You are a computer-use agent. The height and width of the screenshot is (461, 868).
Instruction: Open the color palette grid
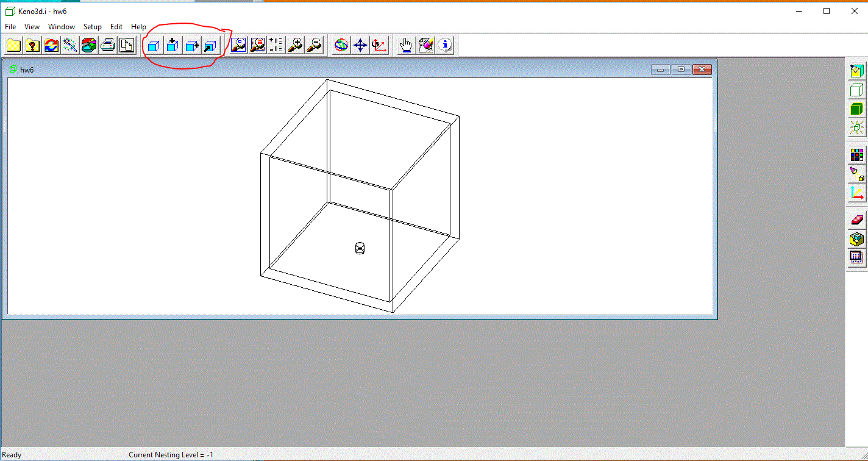pos(857,155)
